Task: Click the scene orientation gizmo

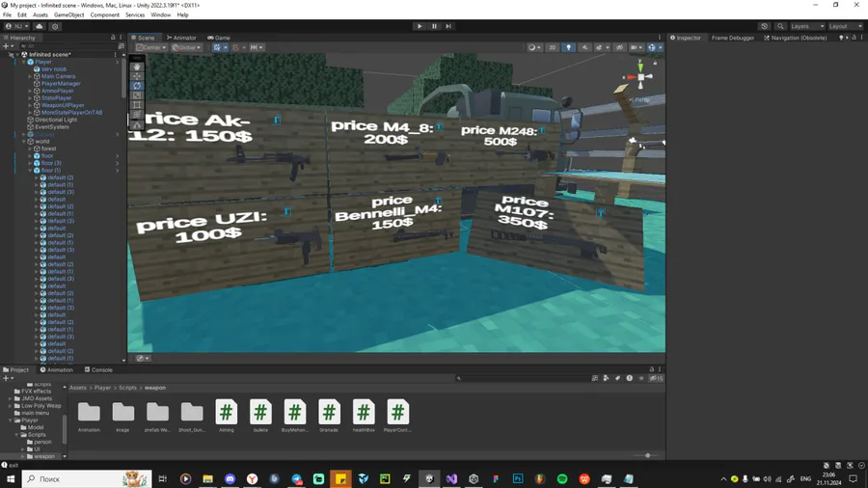Action: [x=640, y=77]
